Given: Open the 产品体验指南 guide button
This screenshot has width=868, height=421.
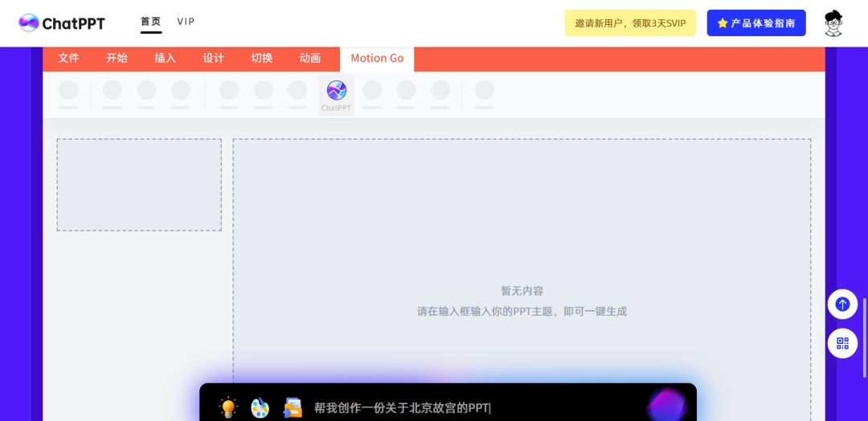Looking at the screenshot, I should (756, 23).
